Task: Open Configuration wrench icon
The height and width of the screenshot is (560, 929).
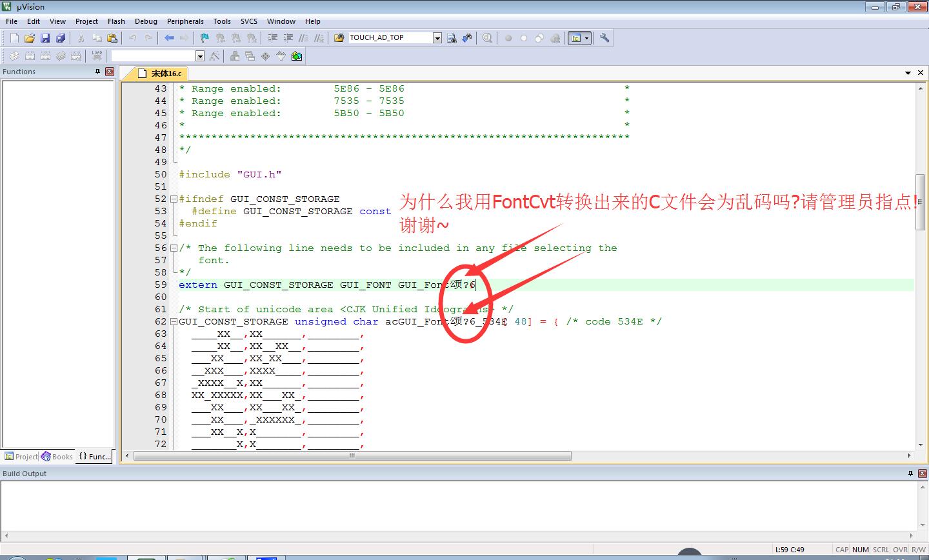Action: click(604, 38)
